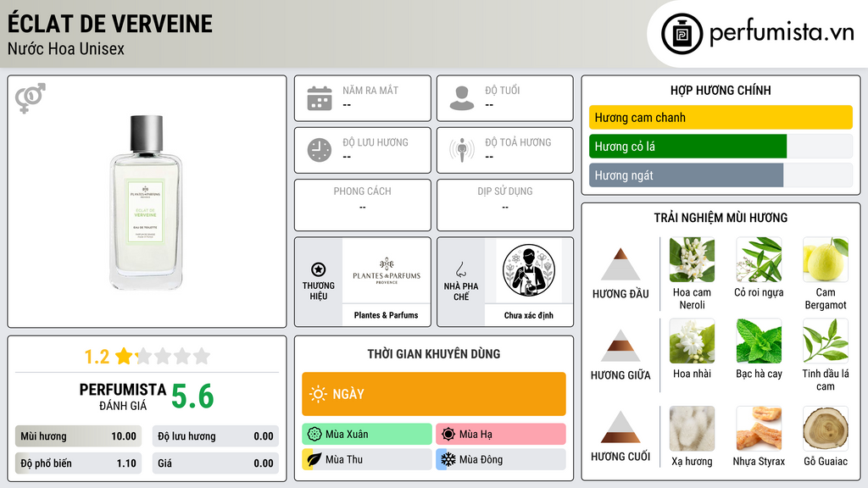Click the star badge icon above Thương hiệu

tap(319, 269)
